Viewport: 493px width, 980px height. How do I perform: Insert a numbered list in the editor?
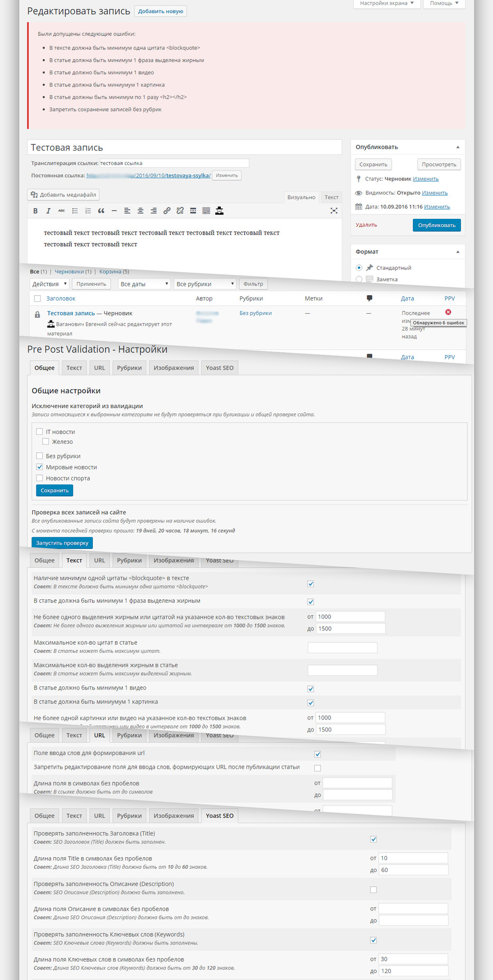point(88,211)
